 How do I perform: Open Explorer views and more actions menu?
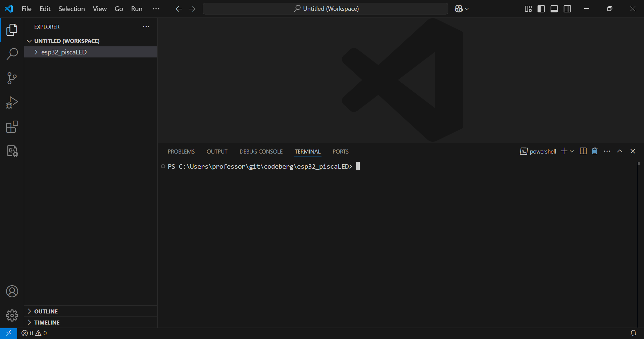pyautogui.click(x=146, y=27)
